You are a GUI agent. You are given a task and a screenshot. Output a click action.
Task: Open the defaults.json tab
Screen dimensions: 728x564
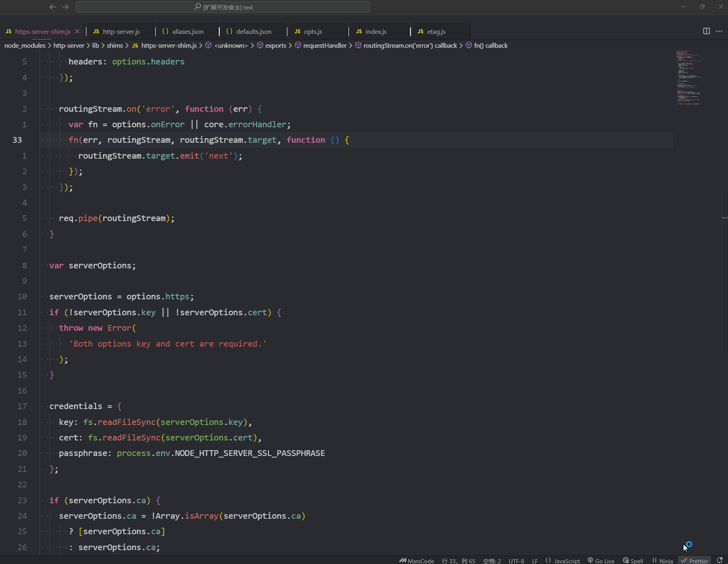(x=254, y=31)
